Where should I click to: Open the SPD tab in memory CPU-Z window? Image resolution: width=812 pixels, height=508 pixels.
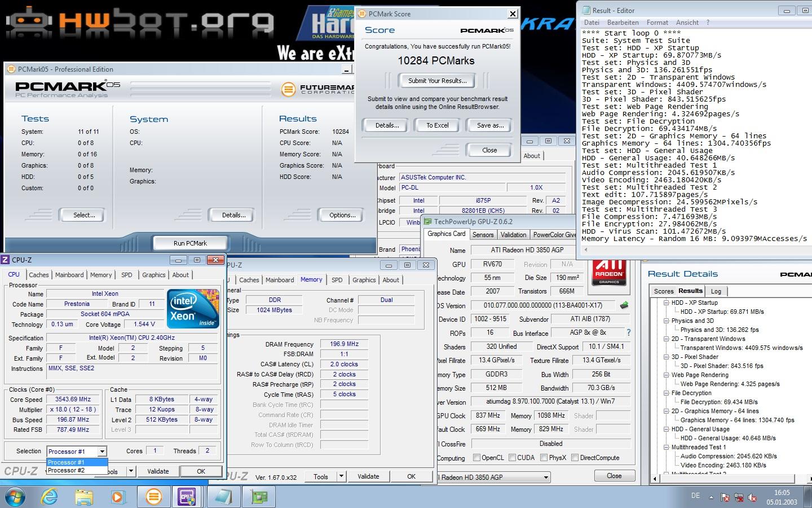pos(337,280)
